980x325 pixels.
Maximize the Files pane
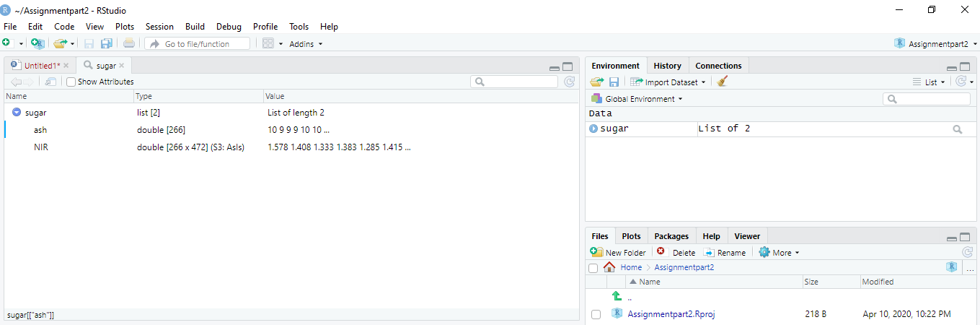tap(965, 237)
